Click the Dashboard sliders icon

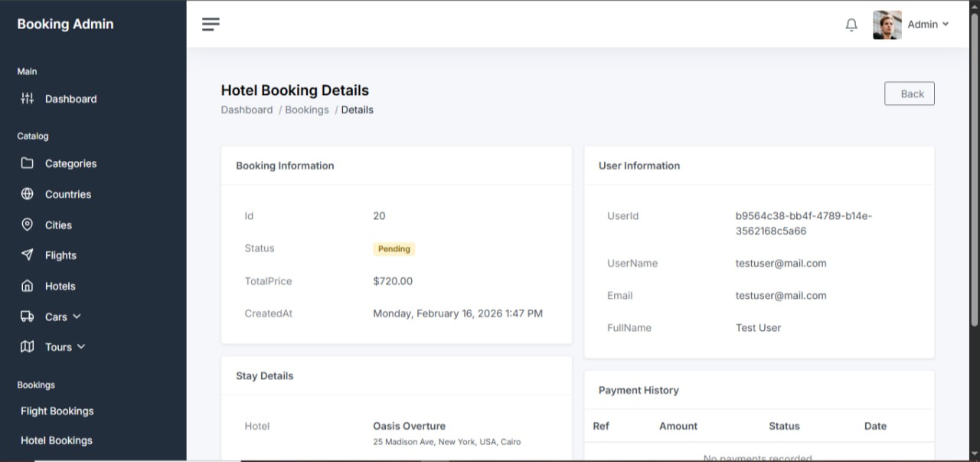[x=28, y=99]
